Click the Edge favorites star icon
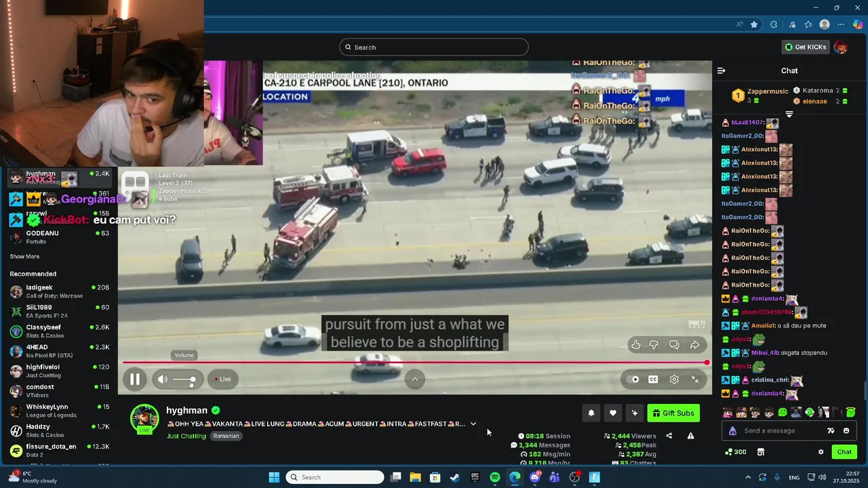Viewport: 868px width, 488px height. (x=754, y=24)
